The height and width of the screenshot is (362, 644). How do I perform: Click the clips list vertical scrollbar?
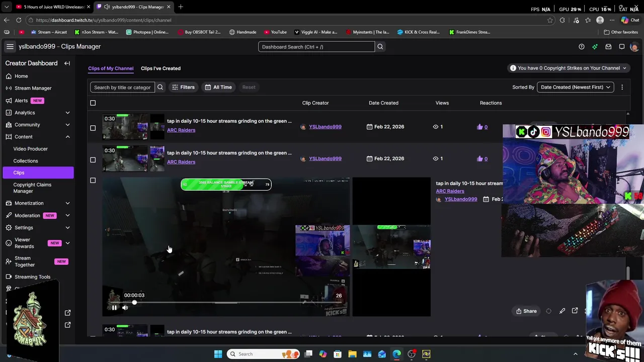point(627,273)
